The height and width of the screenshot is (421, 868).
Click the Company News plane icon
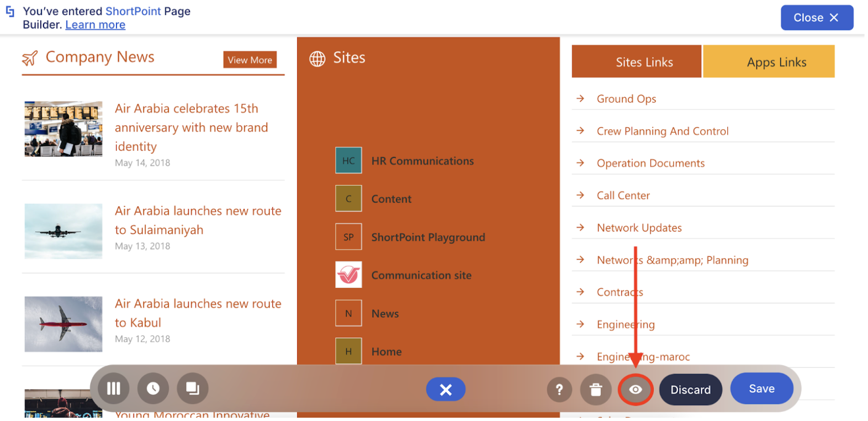click(x=30, y=58)
